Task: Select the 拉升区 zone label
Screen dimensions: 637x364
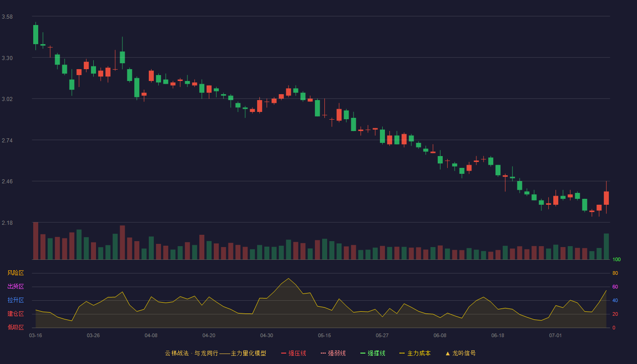Action: [x=15, y=300]
